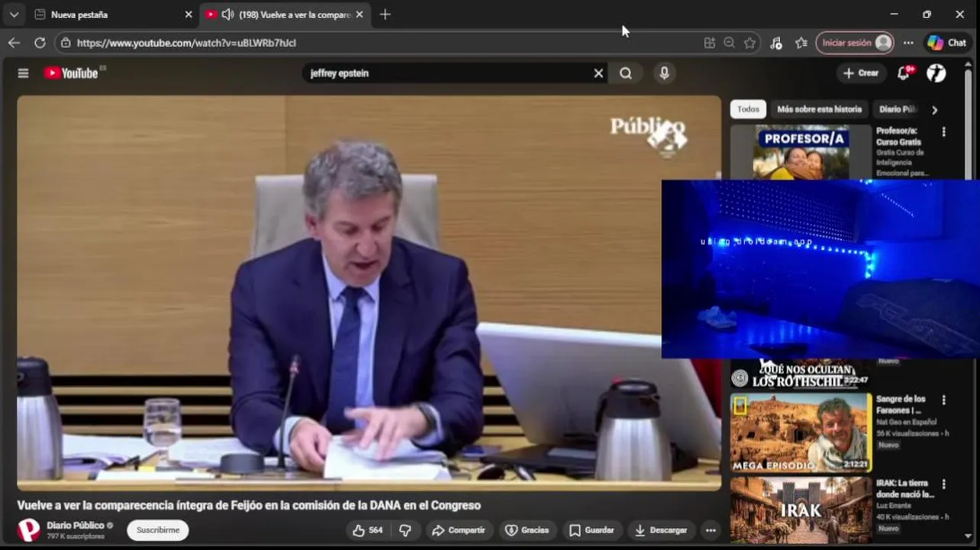The height and width of the screenshot is (550, 980).
Task: Add this page to favorites star
Action: pos(750,43)
